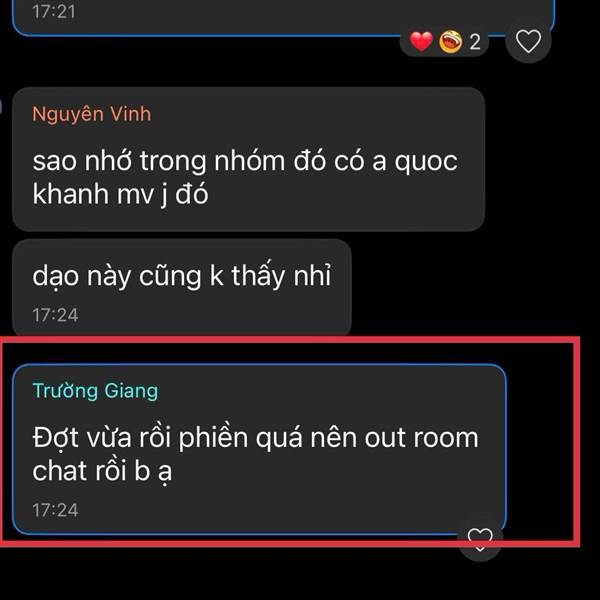Tap the 17:24 timestamp in Trường Giang's bubble
The width and height of the screenshot is (600, 600).
click(55, 510)
